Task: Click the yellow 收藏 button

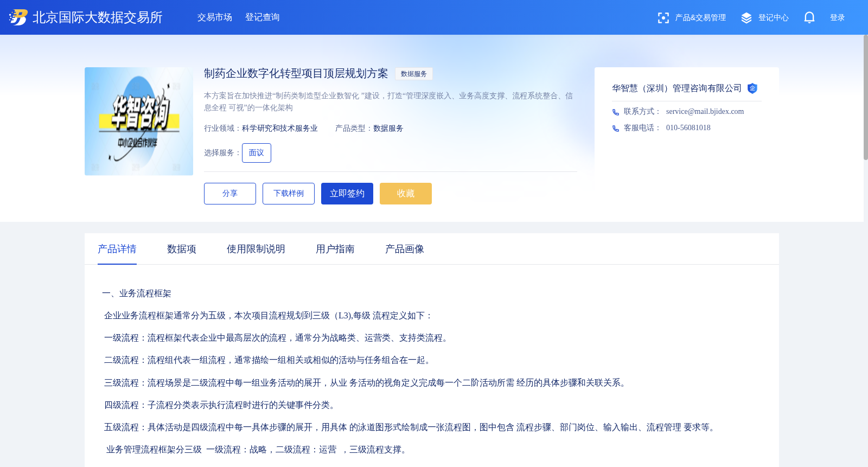Action: click(406, 194)
